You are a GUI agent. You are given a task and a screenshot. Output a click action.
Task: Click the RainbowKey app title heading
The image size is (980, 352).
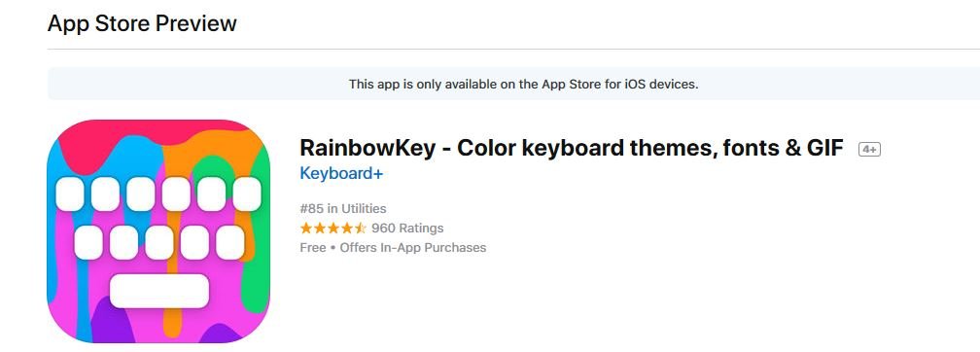[x=572, y=149]
